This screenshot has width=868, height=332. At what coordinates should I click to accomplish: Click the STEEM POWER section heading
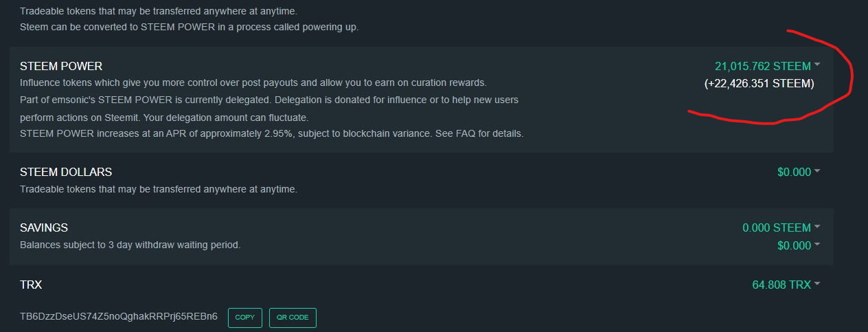[61, 67]
